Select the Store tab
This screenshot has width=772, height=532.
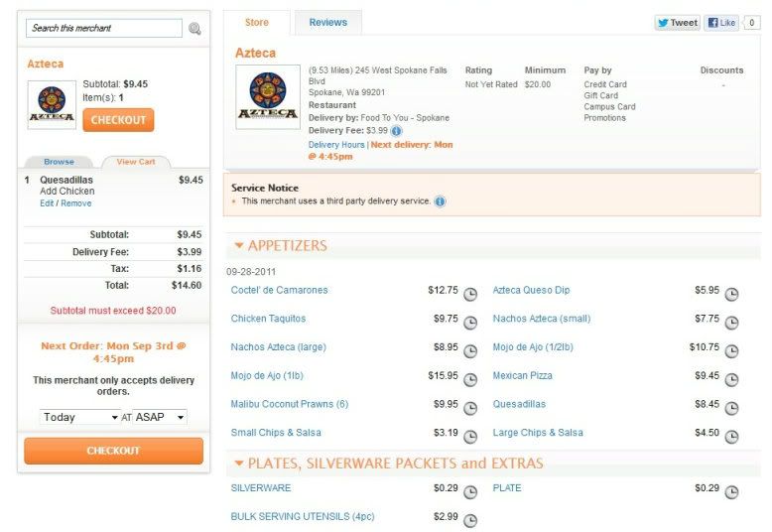pyautogui.click(x=257, y=23)
